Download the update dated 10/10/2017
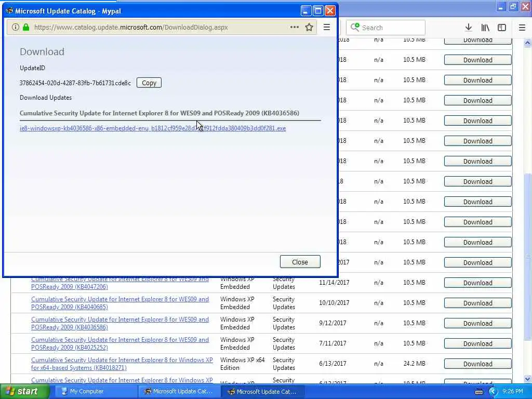This screenshot has height=399, width=532. click(478, 303)
